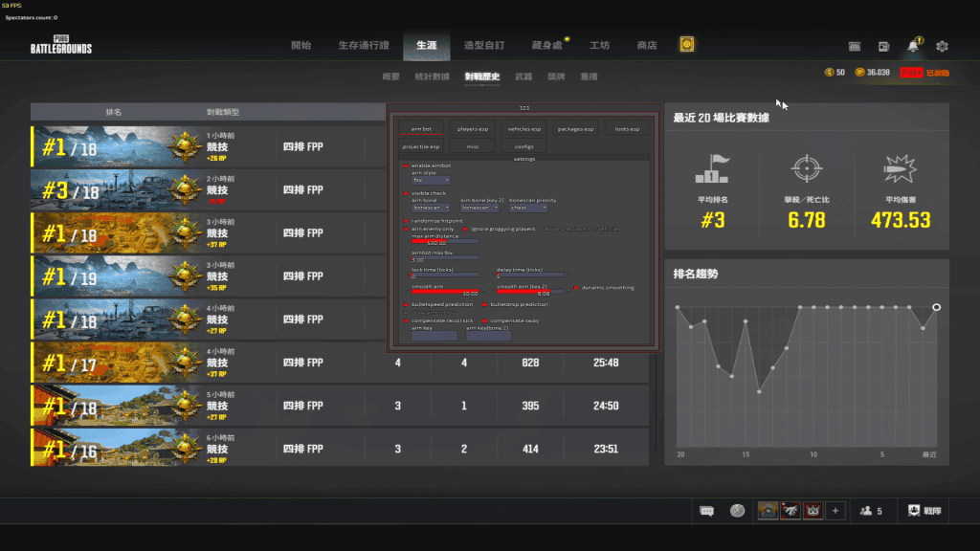Screen dimensions: 980x551
Task: Toggle the randomize hitpoint checkbox
Action: tap(406, 221)
